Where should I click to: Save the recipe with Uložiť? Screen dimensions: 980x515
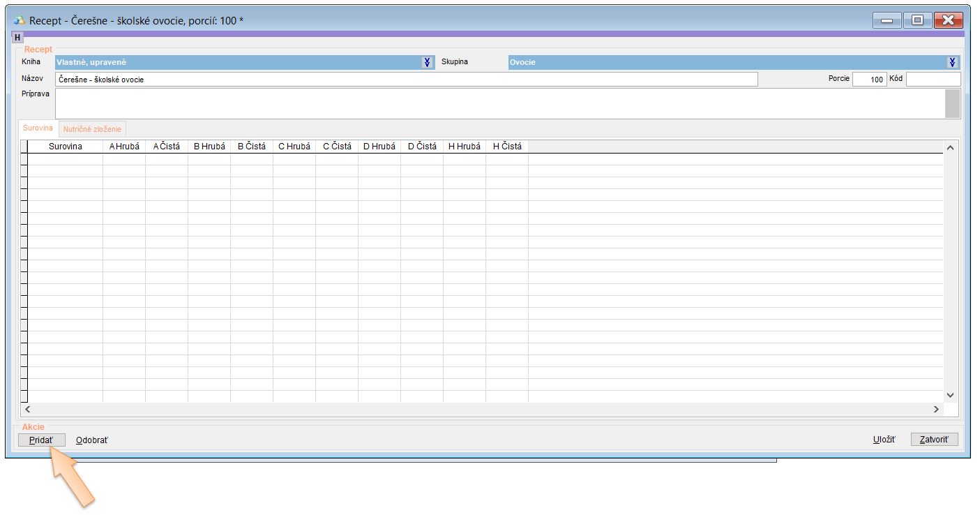(x=884, y=440)
